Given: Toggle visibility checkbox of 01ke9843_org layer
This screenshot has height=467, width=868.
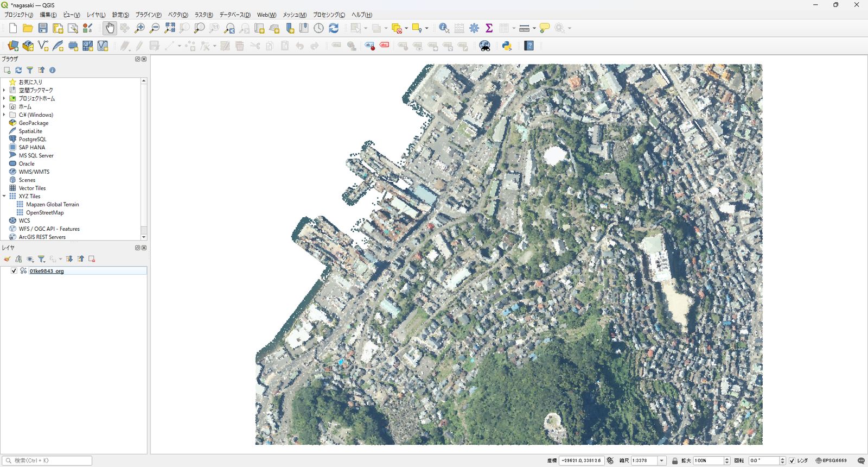Looking at the screenshot, I should click(14, 271).
